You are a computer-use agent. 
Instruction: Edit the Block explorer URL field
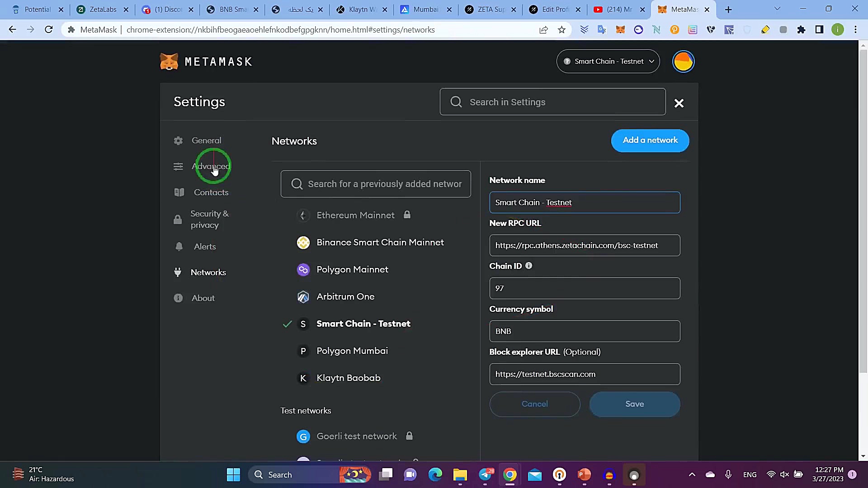click(584, 374)
